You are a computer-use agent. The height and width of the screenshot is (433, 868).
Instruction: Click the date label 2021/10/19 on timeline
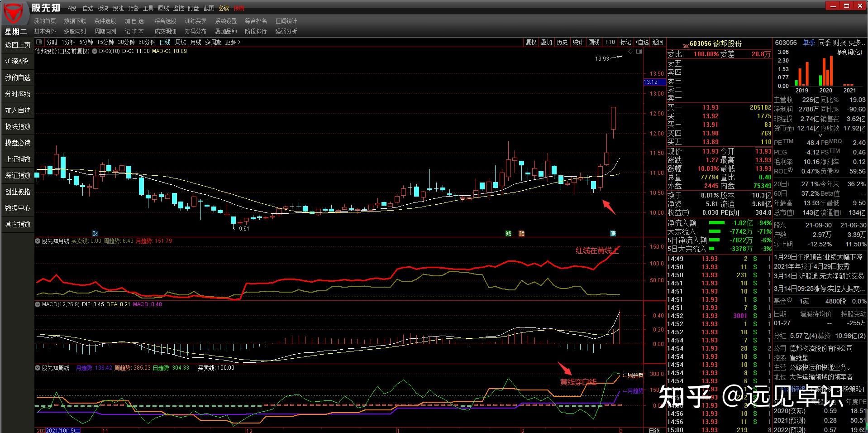(63, 430)
